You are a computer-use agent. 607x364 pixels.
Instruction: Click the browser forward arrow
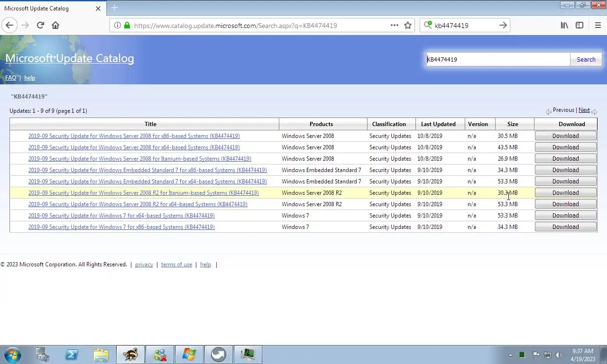25,26
